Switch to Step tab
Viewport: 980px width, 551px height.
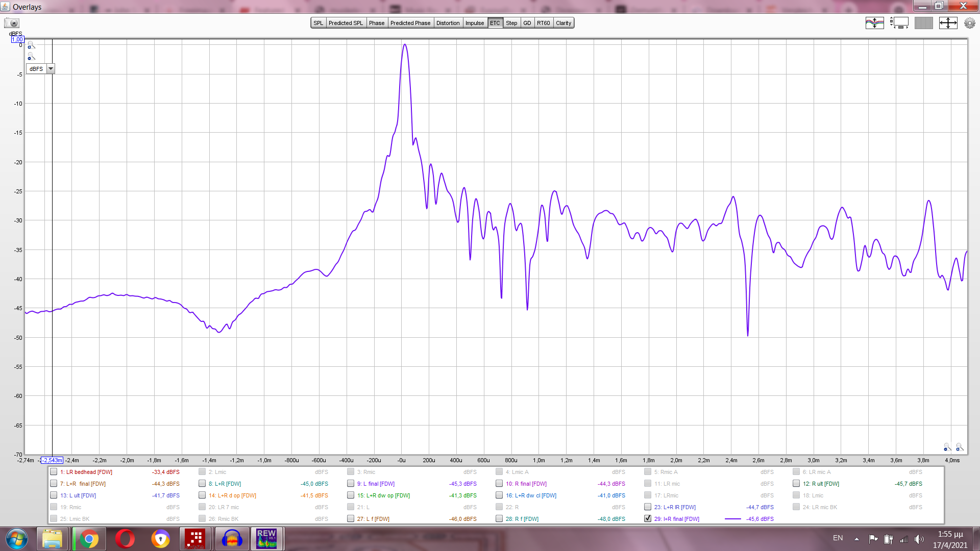tap(511, 23)
